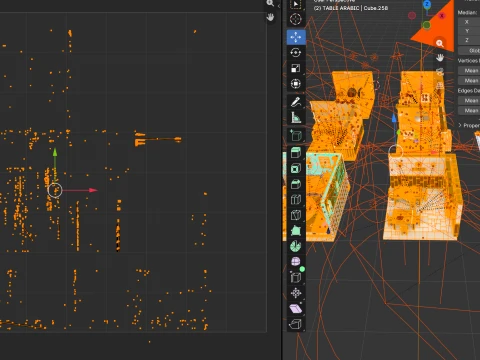Screen dimensions: 480x360
Task: Select the Smooth vertices tool
Action: 296,262
